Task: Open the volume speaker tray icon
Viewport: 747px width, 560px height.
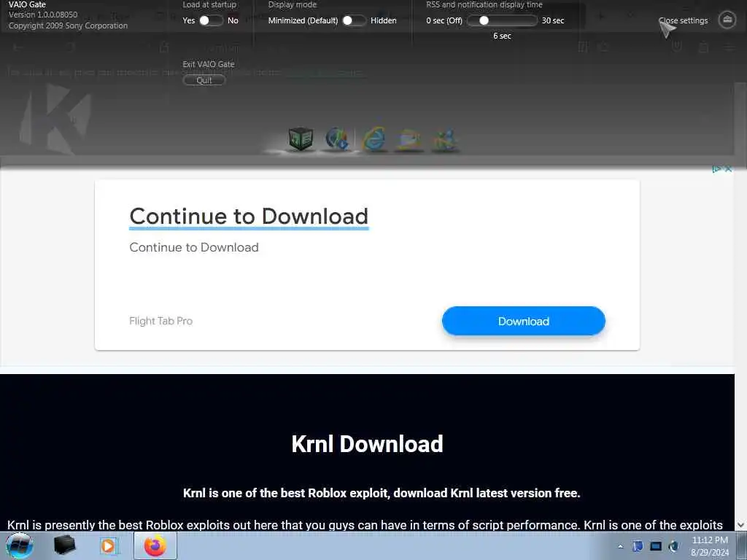Action: 673,546
